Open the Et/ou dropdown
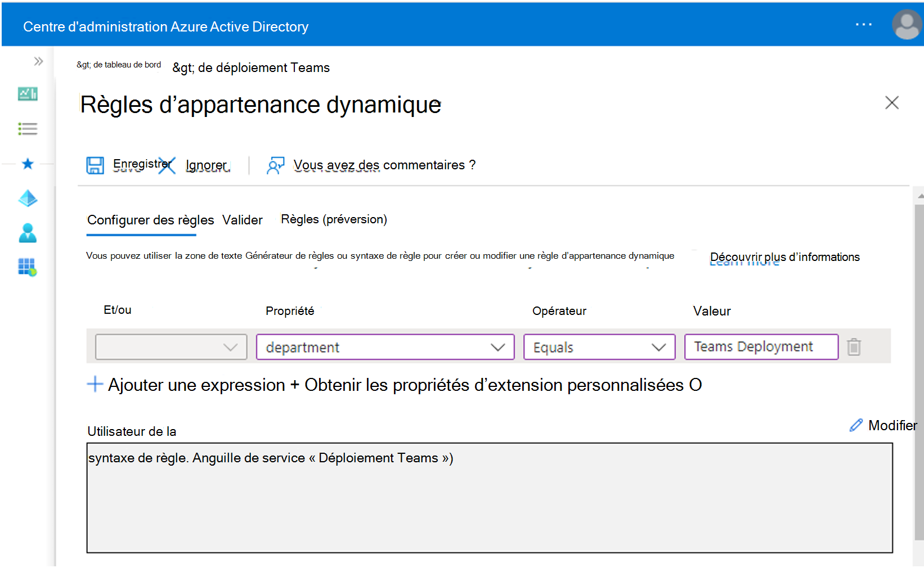The width and height of the screenshot is (924, 568). point(171,347)
